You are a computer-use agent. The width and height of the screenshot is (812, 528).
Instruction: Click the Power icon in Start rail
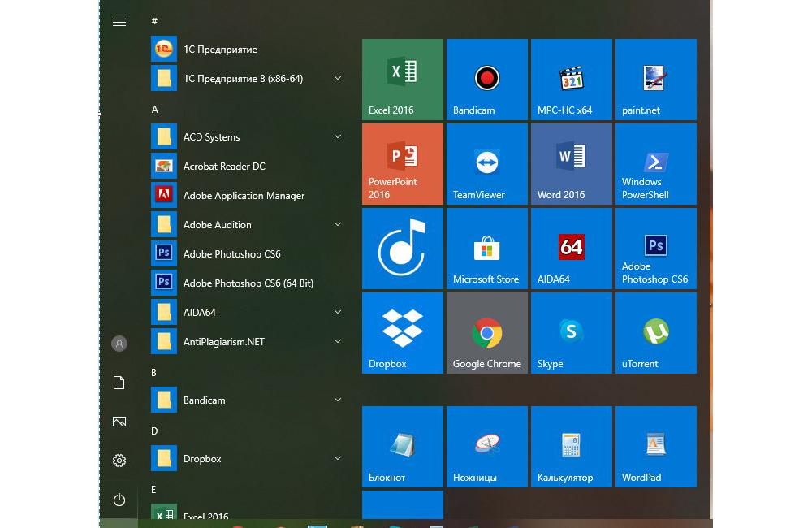[119, 500]
